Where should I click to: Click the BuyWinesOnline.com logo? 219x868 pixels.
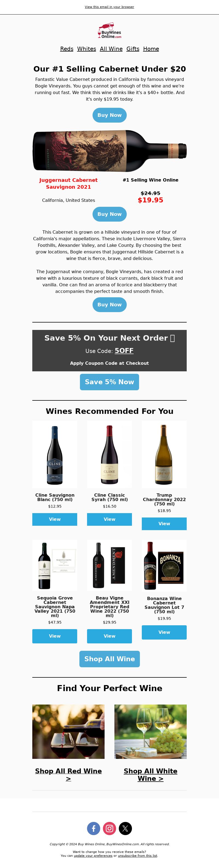click(109, 31)
